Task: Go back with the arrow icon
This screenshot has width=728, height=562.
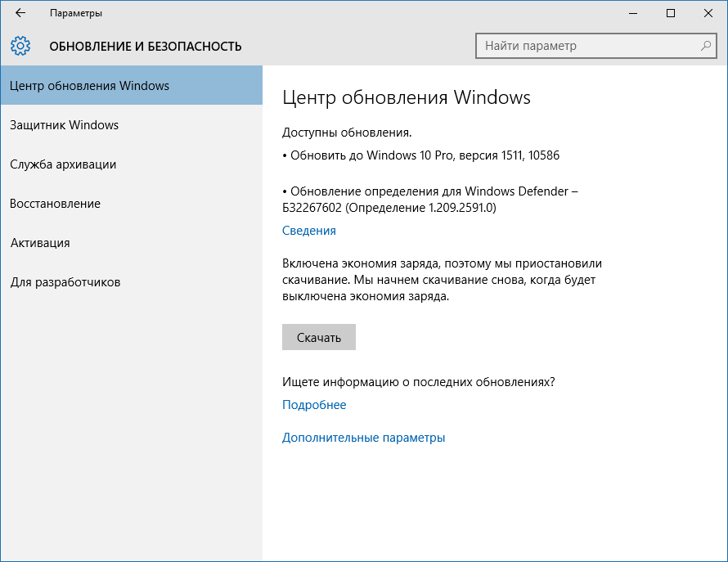Action: [x=20, y=13]
